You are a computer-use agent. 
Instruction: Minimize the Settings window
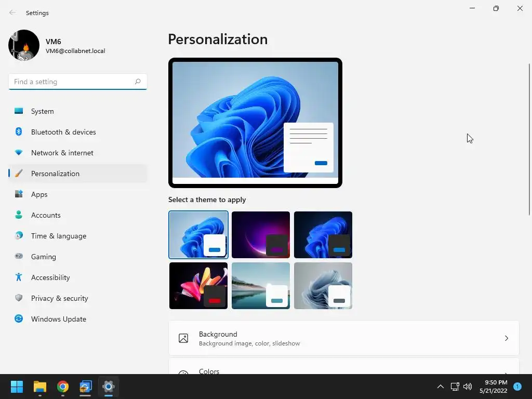472,8
